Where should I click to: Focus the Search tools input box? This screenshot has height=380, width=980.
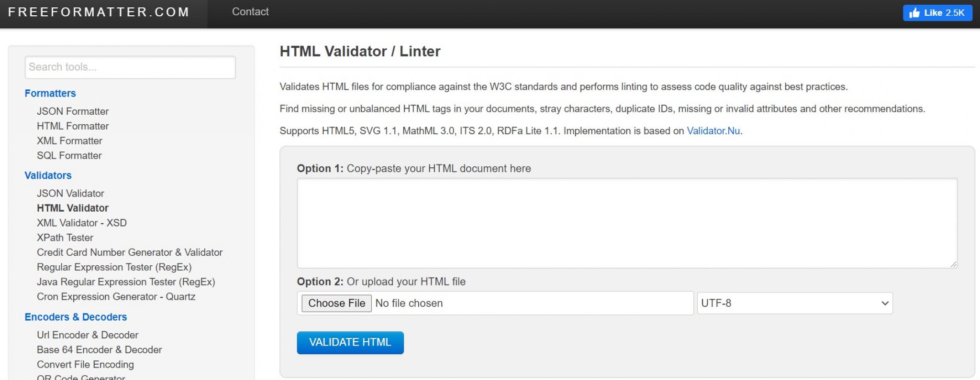[130, 67]
